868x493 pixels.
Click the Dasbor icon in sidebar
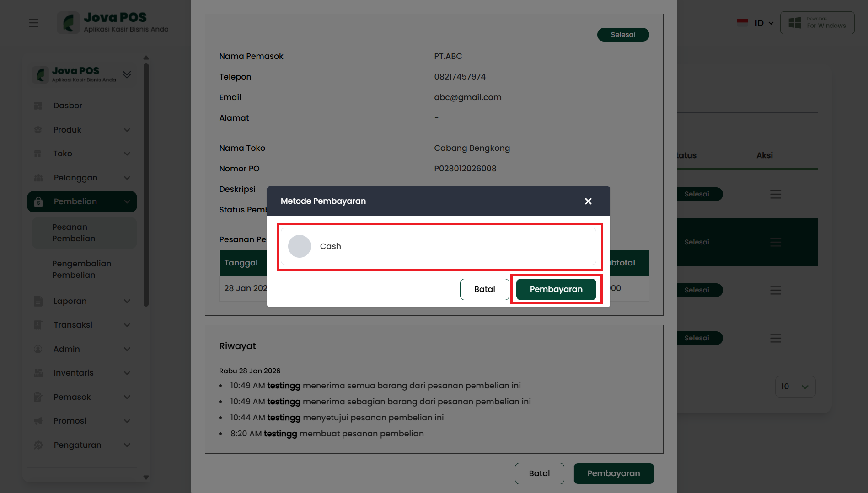pyautogui.click(x=38, y=106)
